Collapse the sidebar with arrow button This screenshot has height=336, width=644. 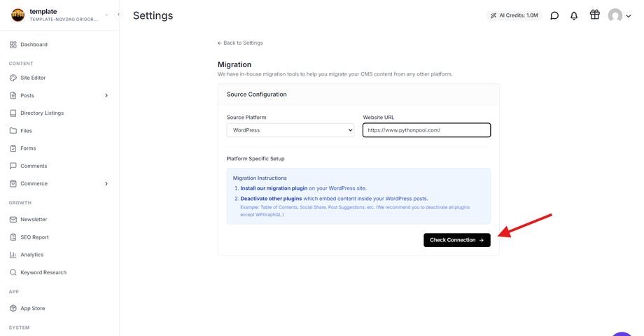coord(119,15)
